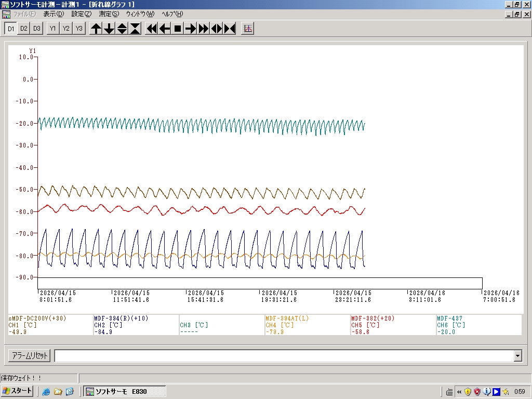This screenshot has height=399, width=532.
Task: Open the 設定(Z) menu
Action: pos(81,14)
